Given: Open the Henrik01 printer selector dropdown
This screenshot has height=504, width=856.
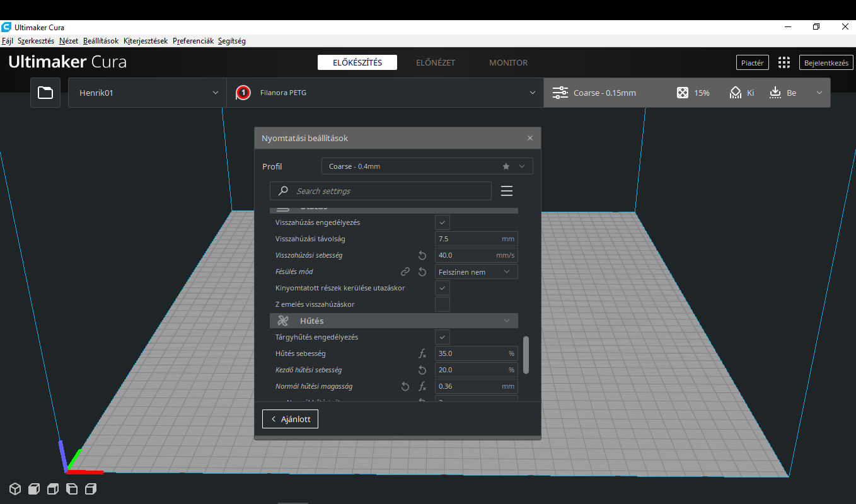Looking at the screenshot, I should [x=147, y=93].
